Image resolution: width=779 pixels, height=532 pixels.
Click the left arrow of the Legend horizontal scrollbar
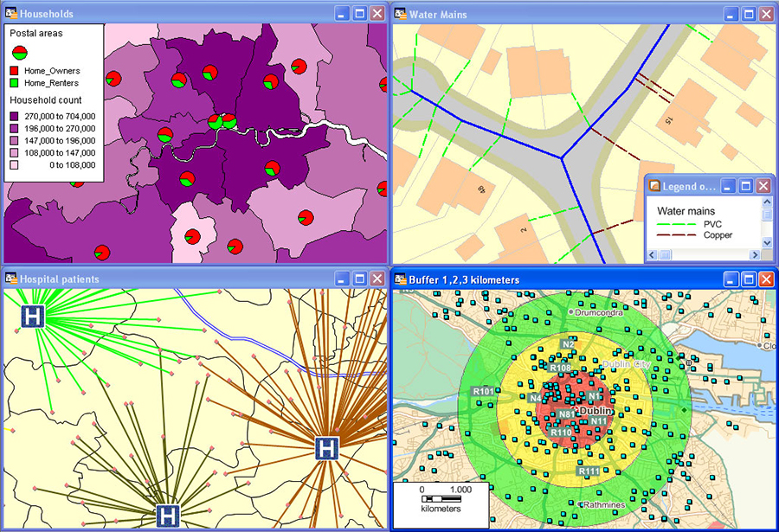click(x=652, y=255)
